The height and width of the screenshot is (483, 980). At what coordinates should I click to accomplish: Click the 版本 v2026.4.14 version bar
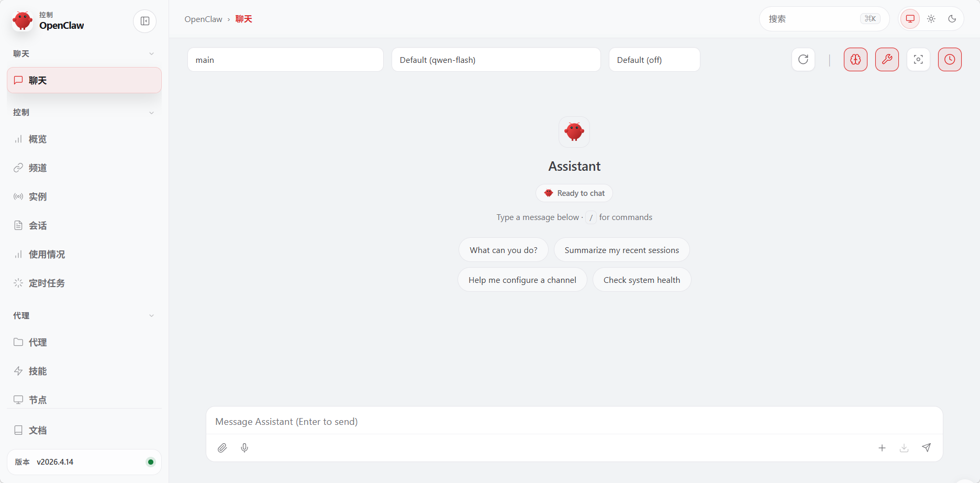[84, 462]
